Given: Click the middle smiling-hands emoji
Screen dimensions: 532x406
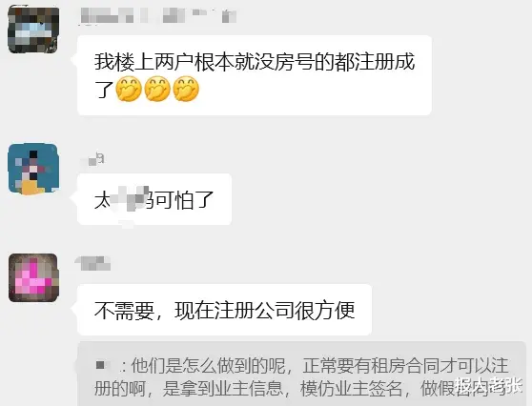Looking at the screenshot, I should pos(157,90).
